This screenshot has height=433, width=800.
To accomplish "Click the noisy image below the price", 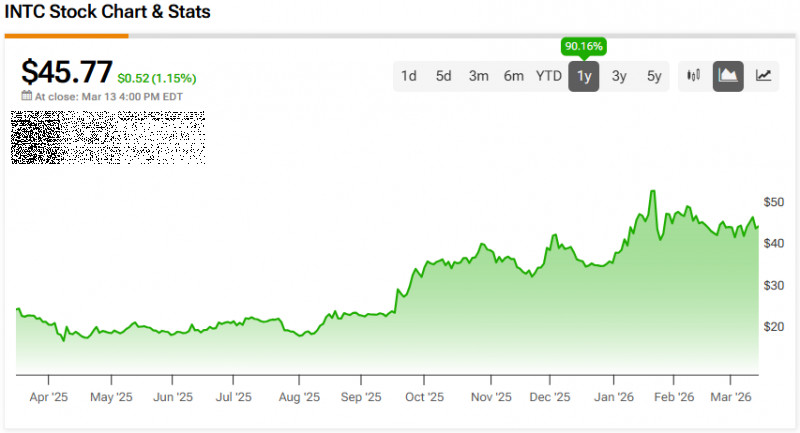I will coord(108,137).
